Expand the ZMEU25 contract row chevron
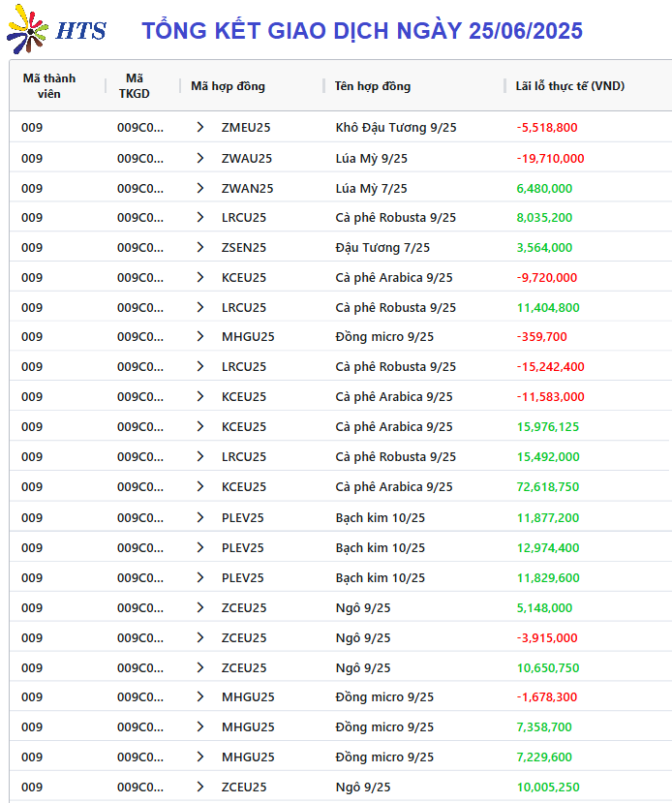Viewport: 672px width, 803px height. [200, 127]
